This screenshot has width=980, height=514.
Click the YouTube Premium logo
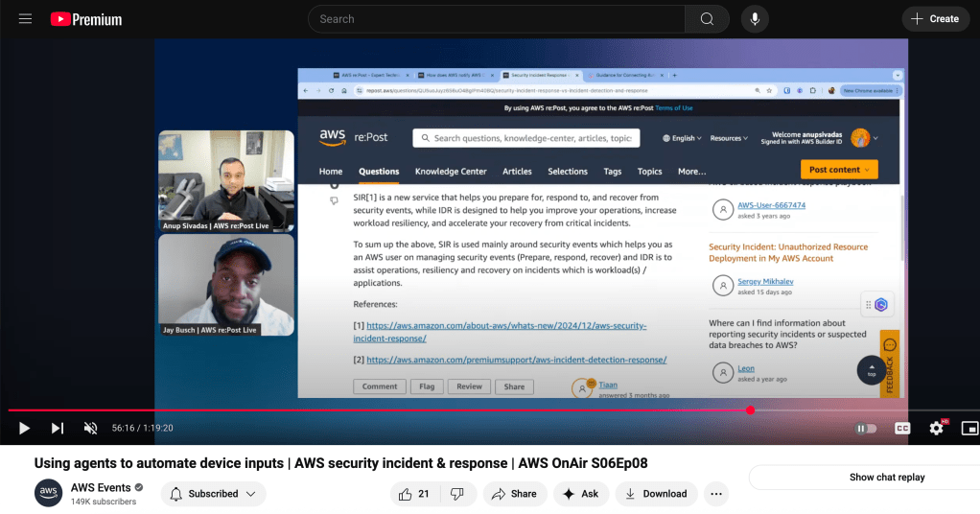86,19
